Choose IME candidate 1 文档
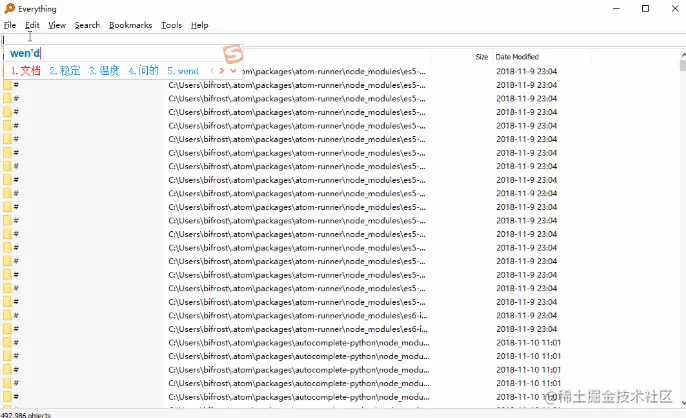This screenshot has width=686, height=418. (x=26, y=70)
